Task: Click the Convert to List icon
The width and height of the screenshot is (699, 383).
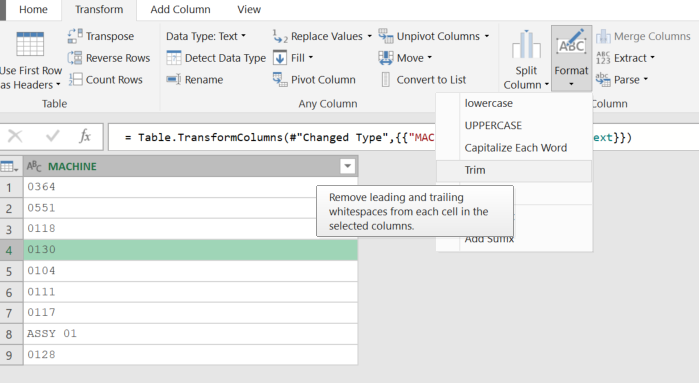Action: pyautogui.click(x=386, y=79)
